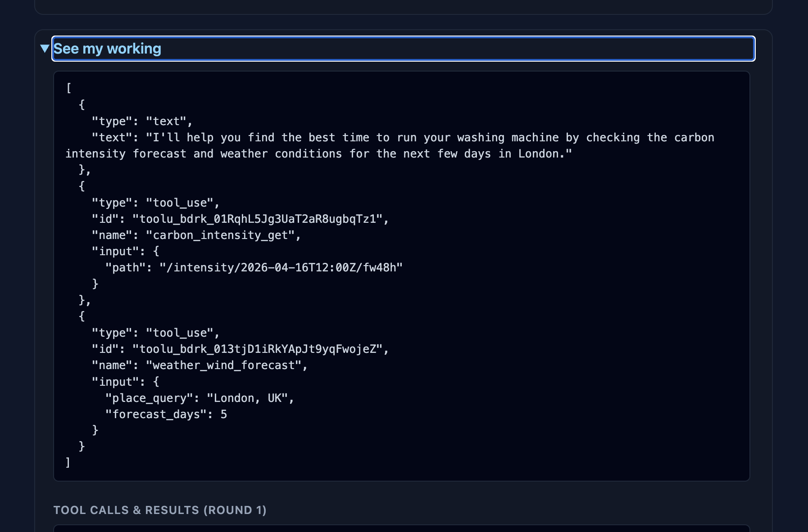The image size is (808, 532).
Task: Click the forecast_days value 5
Action: 224,415
